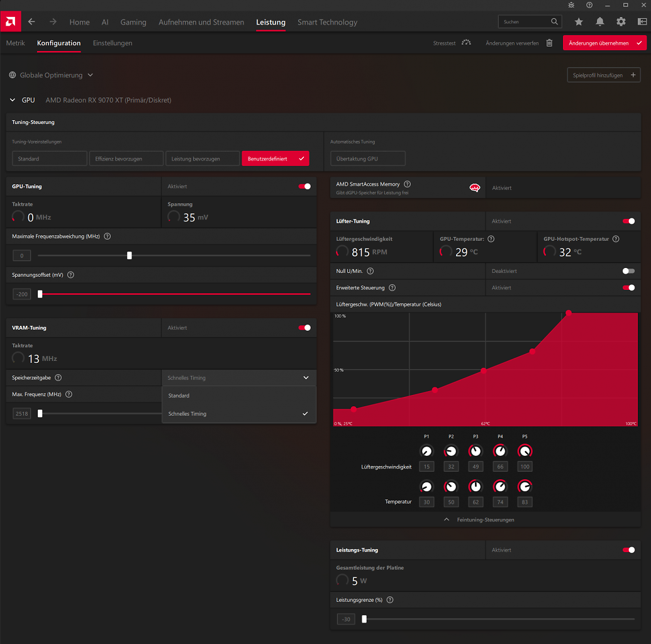The image size is (651, 644).
Task: Open the help question mark icon
Action: coord(589,5)
